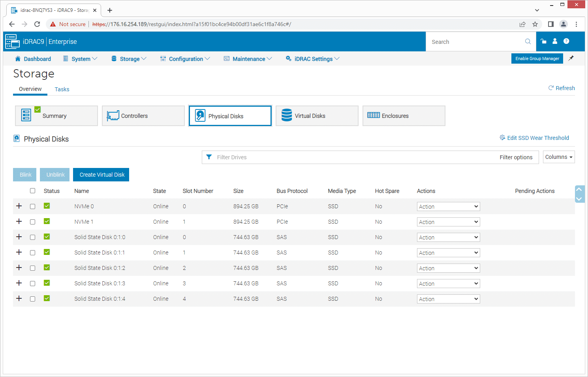Check the select-all checkbox in table header

(32, 190)
